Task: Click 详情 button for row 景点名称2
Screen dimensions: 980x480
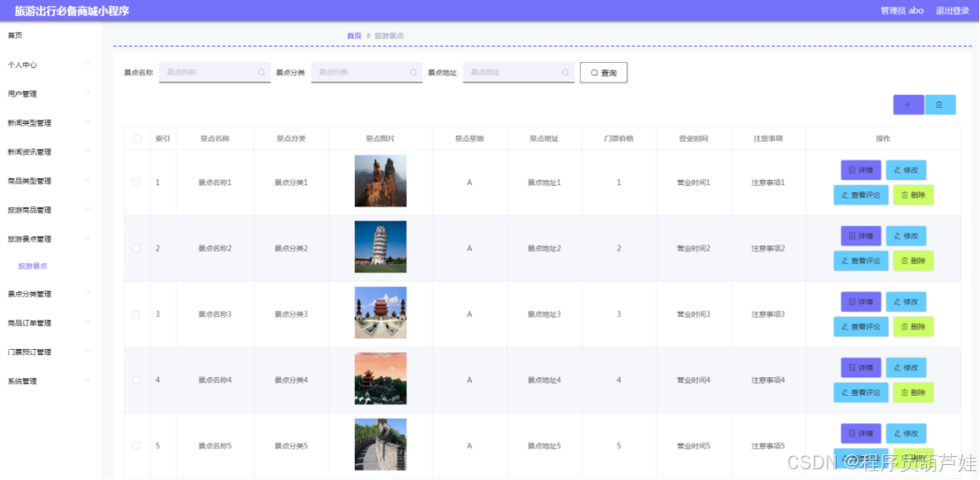Action: click(x=860, y=236)
